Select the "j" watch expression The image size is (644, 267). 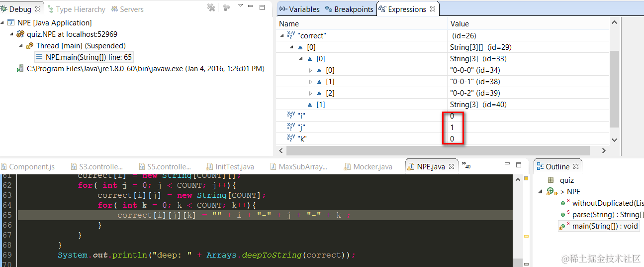[x=443, y=128]
